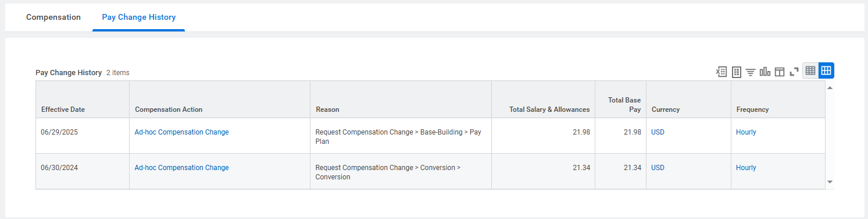Switch to the compact grid view
The image size is (868, 219).
810,70
